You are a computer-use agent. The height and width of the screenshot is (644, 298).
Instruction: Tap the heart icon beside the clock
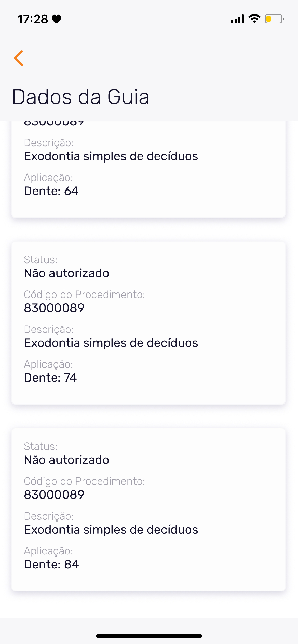pyautogui.click(x=56, y=19)
